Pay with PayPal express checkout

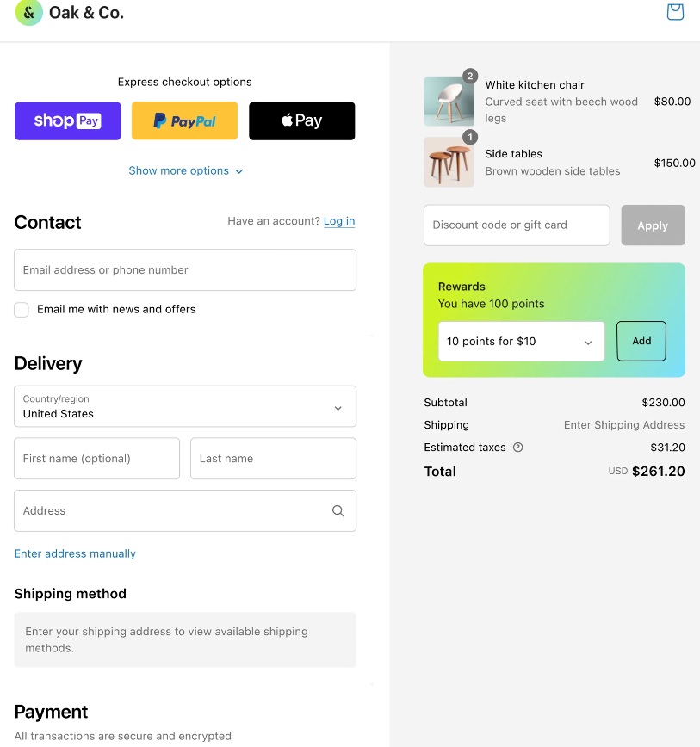(x=184, y=121)
